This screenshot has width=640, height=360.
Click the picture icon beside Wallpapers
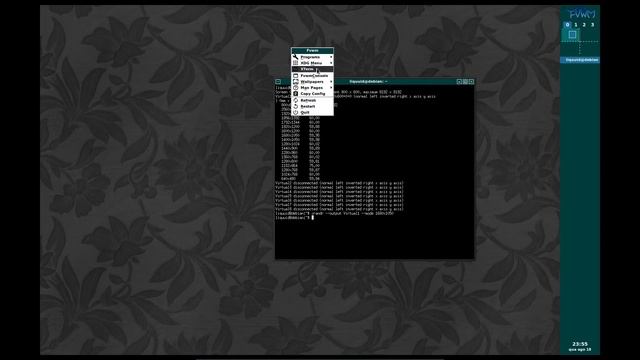(296, 82)
